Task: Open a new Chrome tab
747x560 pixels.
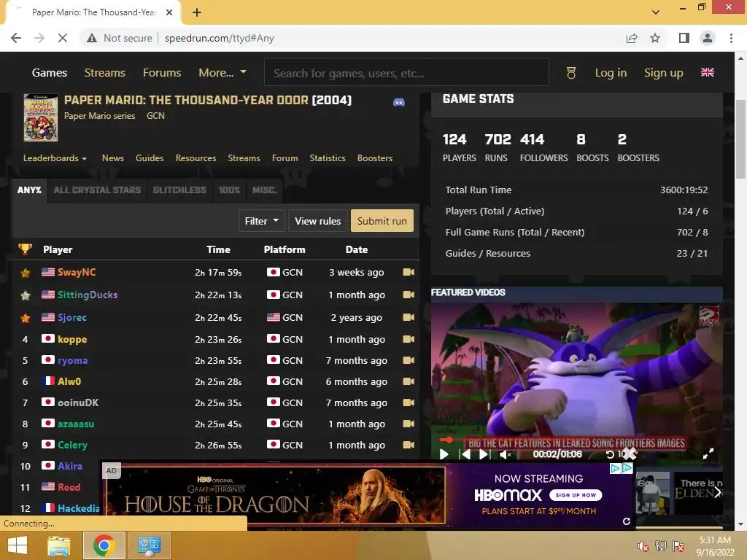Action: [x=197, y=12]
